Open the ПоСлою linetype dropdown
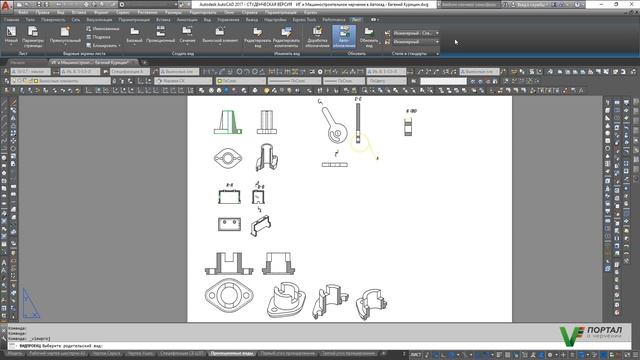Screen dimensions: 640x360 (x=294, y=81)
